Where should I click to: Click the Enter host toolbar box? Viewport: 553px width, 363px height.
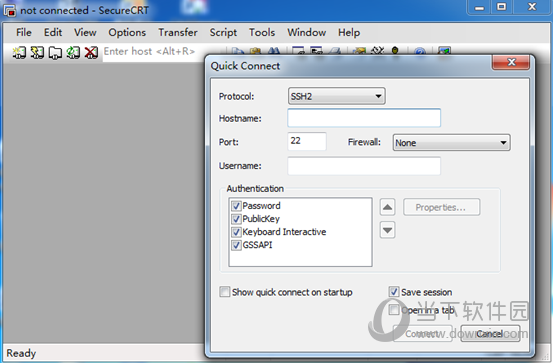(x=153, y=52)
